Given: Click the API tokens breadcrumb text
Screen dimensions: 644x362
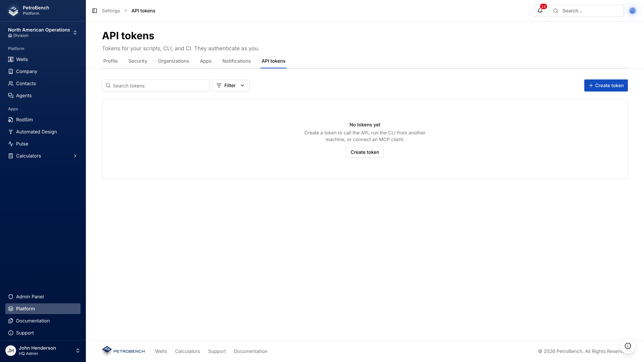Looking at the screenshot, I should tap(143, 11).
